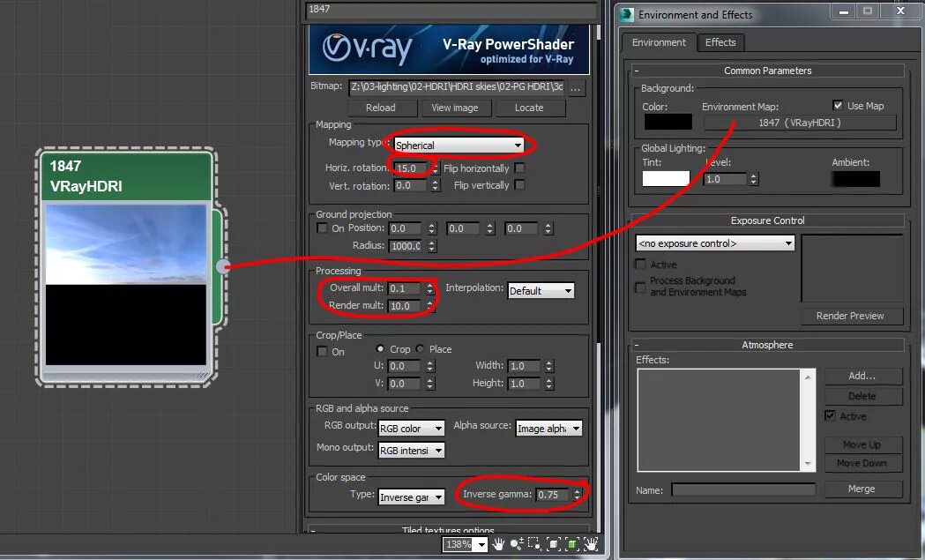Toggle the Atmosphere Active checkbox
This screenshot has width=925, height=560.
click(x=830, y=415)
